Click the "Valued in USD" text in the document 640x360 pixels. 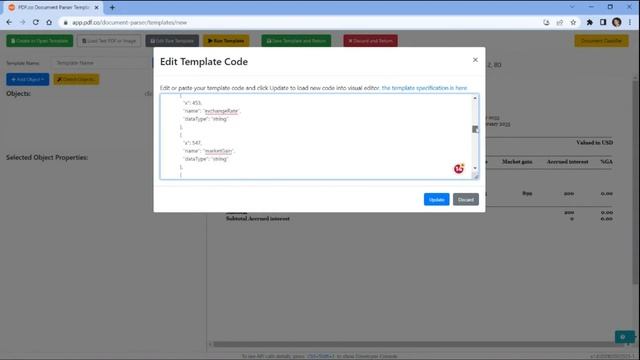(x=594, y=142)
